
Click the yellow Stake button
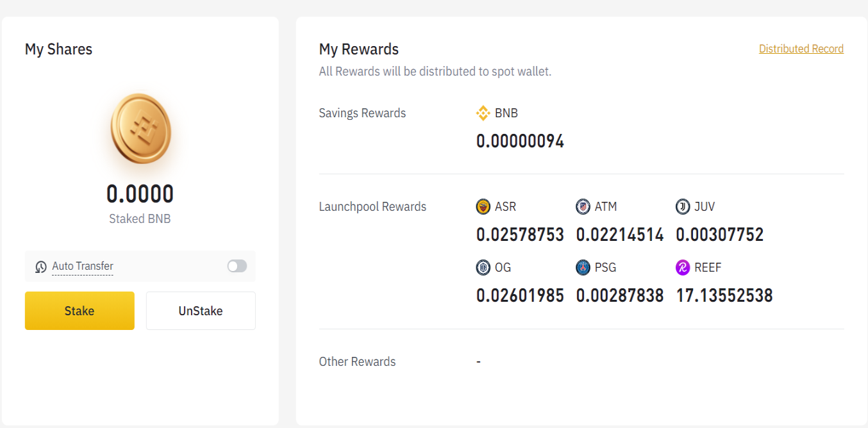coord(79,311)
